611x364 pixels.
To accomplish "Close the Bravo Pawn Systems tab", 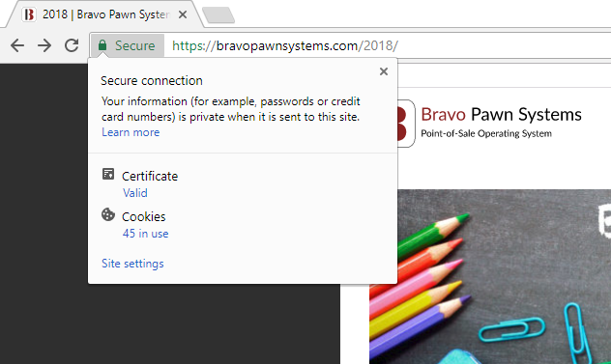I will [x=183, y=14].
